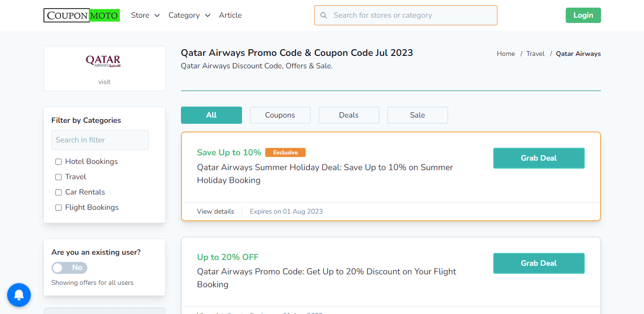Switch to the Deals tab
Image resolution: width=644 pixels, height=314 pixels.
click(x=348, y=115)
